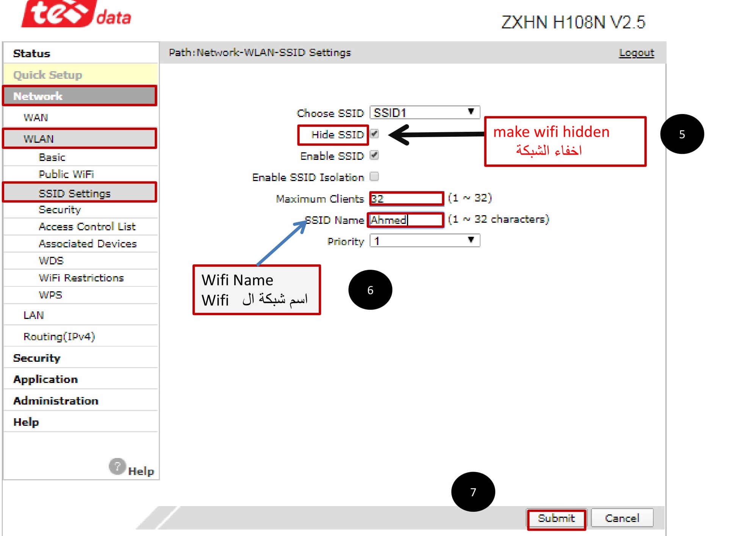This screenshot has width=756, height=536.
Task: Click the te data logo
Action: (76, 14)
